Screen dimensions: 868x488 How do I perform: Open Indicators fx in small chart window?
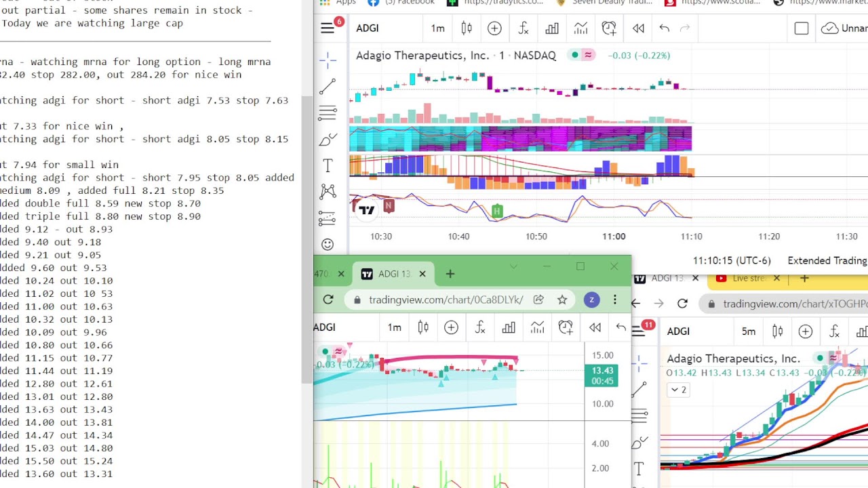click(480, 327)
